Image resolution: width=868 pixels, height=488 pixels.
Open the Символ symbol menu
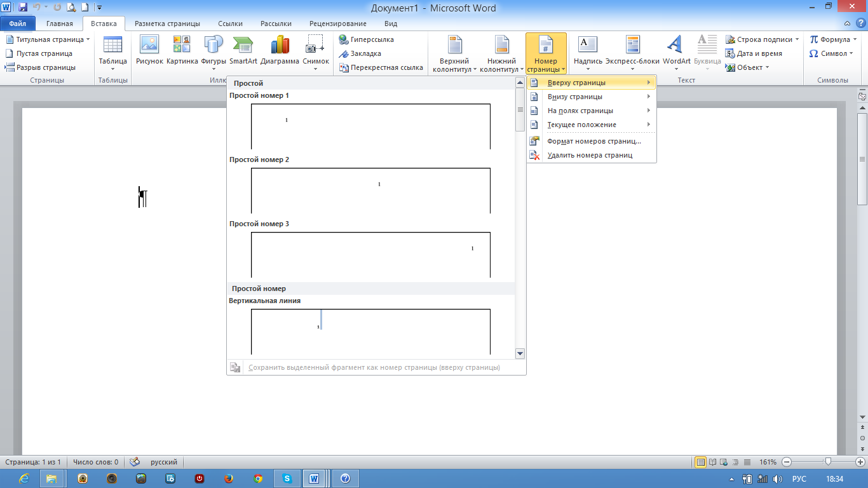point(831,53)
